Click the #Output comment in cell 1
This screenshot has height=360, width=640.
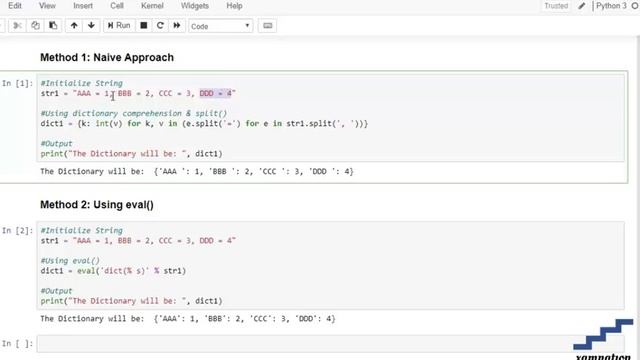pos(56,144)
